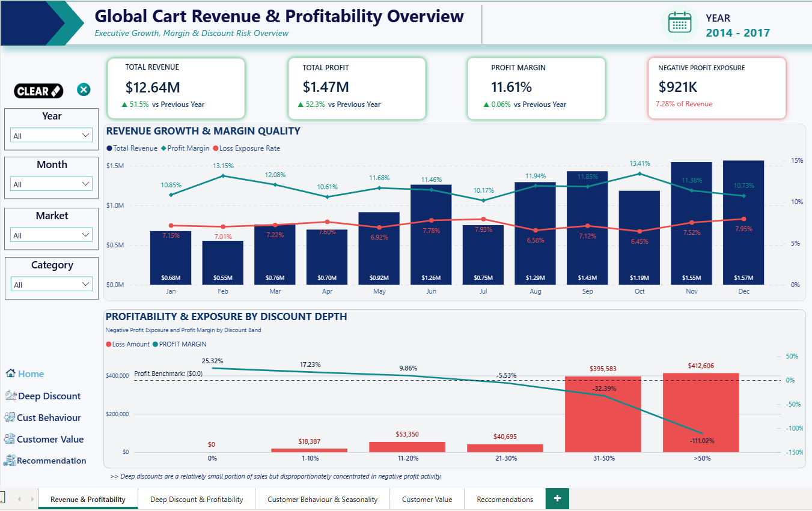Click the January revenue bar $0.68M
The image size is (812, 511).
coord(171,258)
